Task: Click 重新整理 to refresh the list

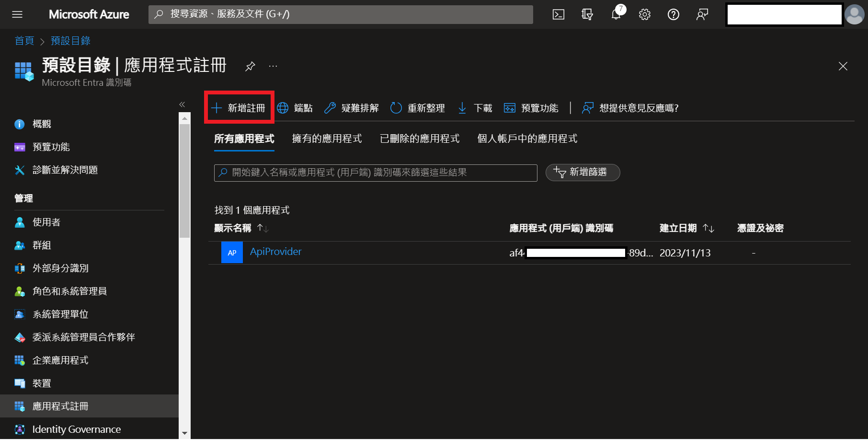Action: (x=418, y=108)
